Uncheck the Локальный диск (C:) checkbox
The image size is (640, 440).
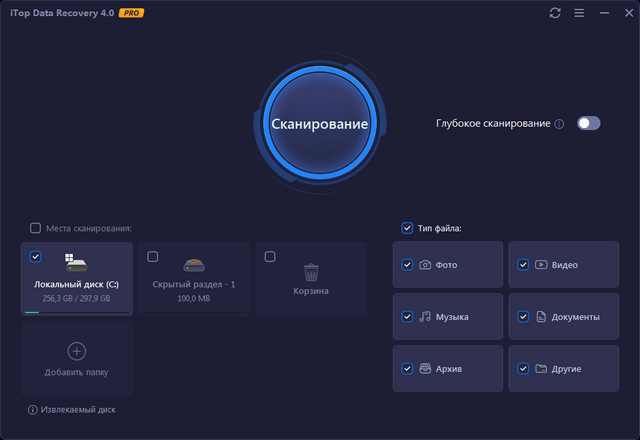tap(36, 257)
